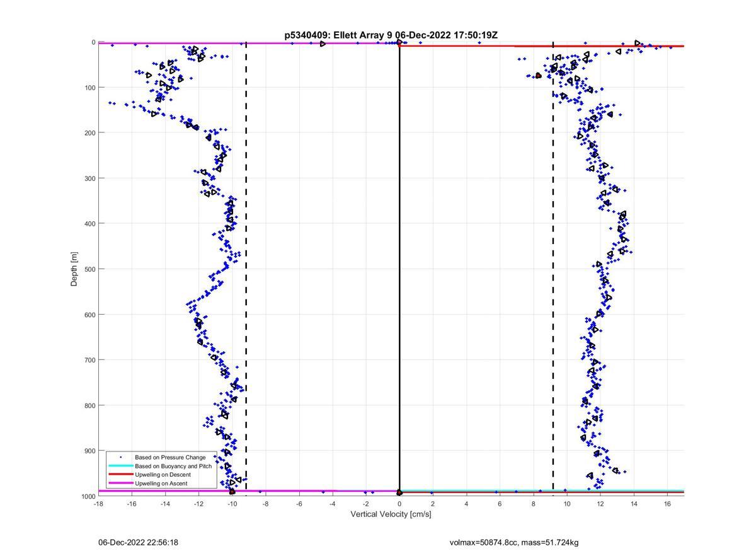Click the blue dot symbol in legend
The image size is (756, 558).
pyautogui.click(x=120, y=457)
